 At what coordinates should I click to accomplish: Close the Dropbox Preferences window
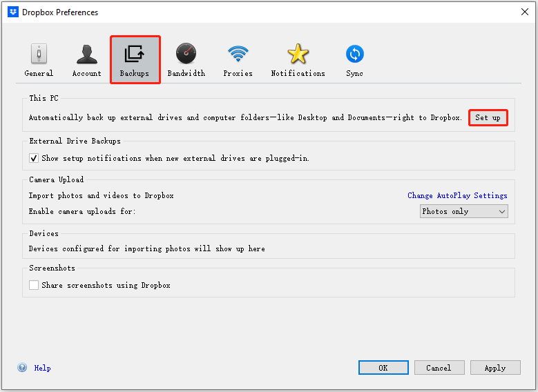click(x=525, y=12)
